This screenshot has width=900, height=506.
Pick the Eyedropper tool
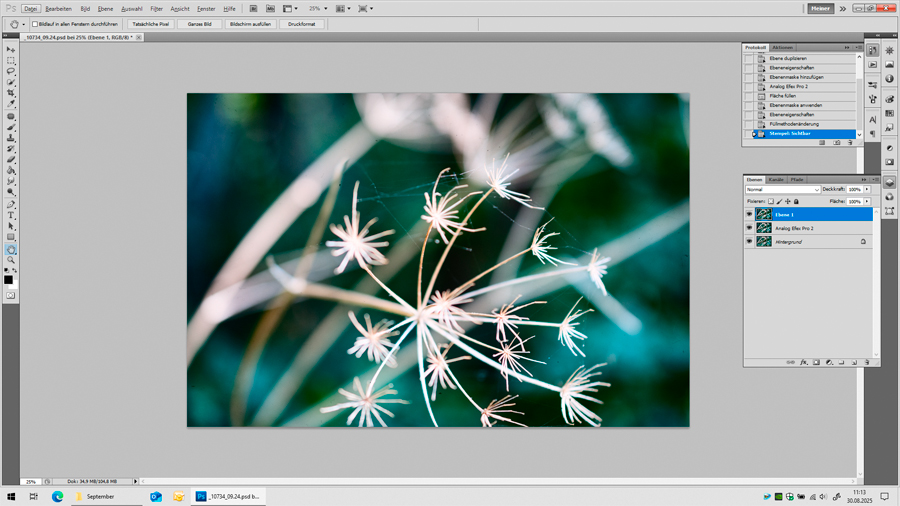tap(11, 104)
